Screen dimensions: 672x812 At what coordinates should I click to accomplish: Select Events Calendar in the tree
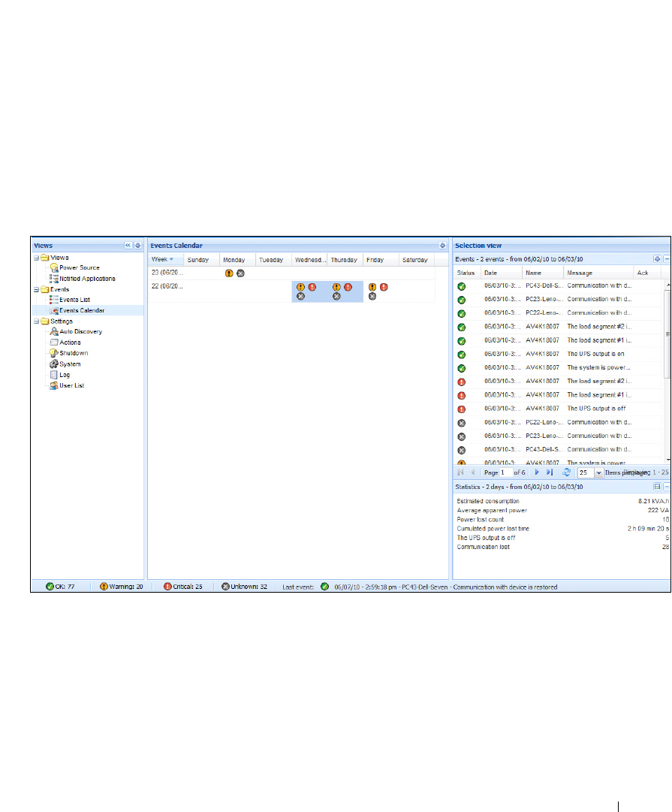point(82,311)
